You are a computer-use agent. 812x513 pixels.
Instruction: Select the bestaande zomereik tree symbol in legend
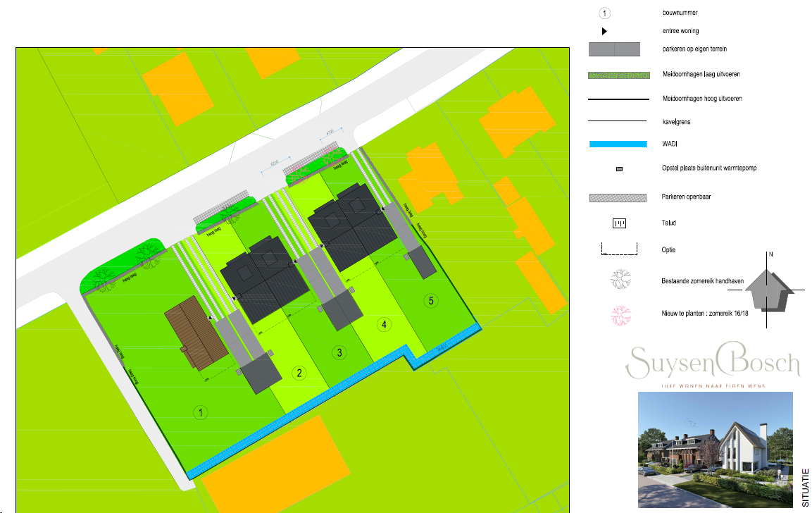tap(620, 280)
